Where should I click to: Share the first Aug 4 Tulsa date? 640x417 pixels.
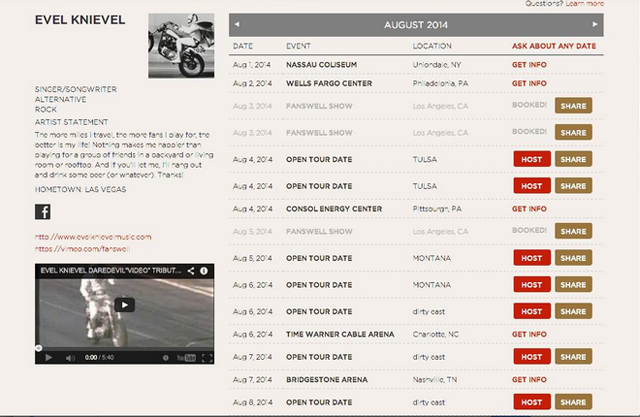(573, 159)
